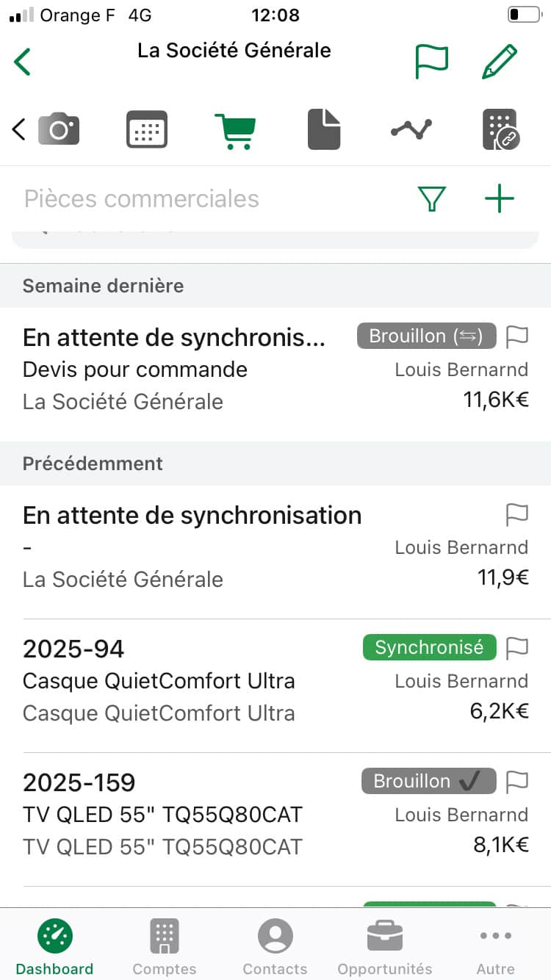Toggle flag on document 2025-94

518,647
